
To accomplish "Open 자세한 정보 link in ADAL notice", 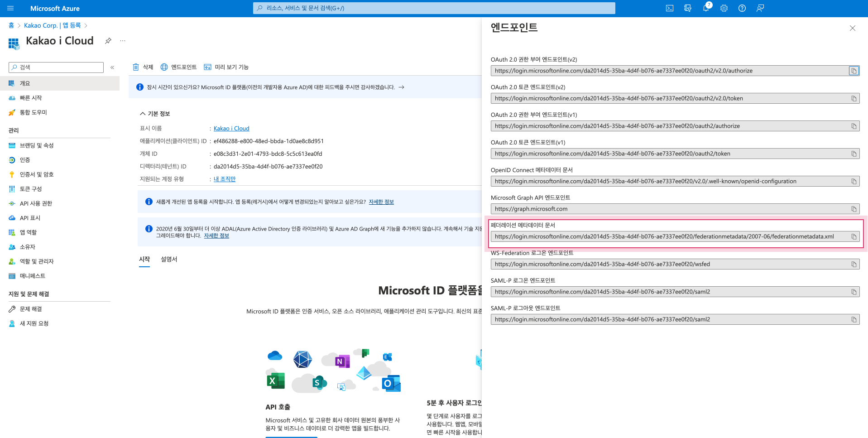I will (216, 236).
